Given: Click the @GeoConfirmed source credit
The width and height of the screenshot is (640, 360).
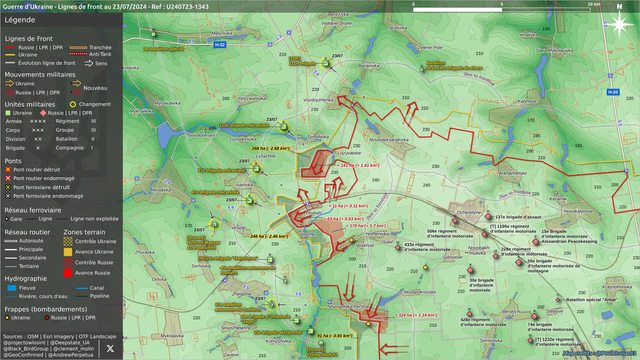Looking at the screenshot, I should [22, 355].
